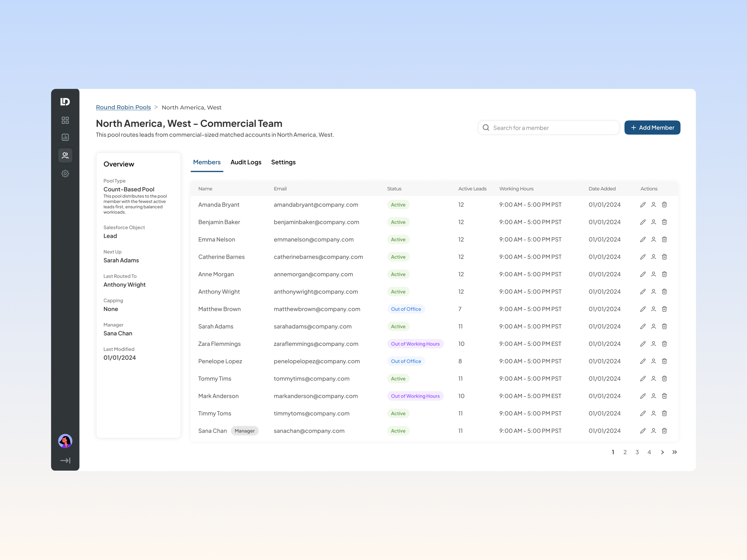This screenshot has height=560, width=747.
Task: Go to page 3
Action: [637, 452]
